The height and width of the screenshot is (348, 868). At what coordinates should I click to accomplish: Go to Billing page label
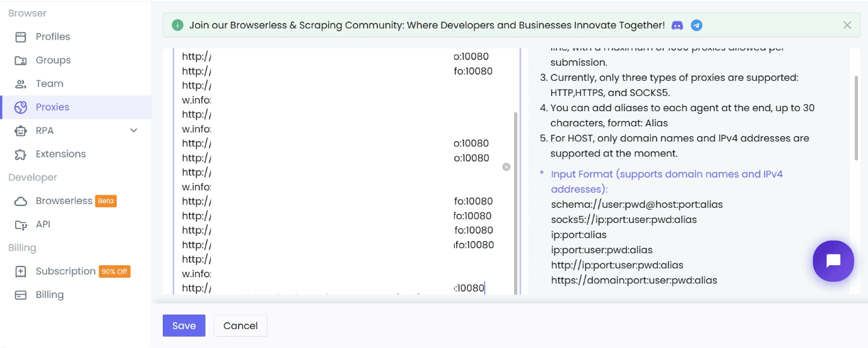tap(50, 294)
